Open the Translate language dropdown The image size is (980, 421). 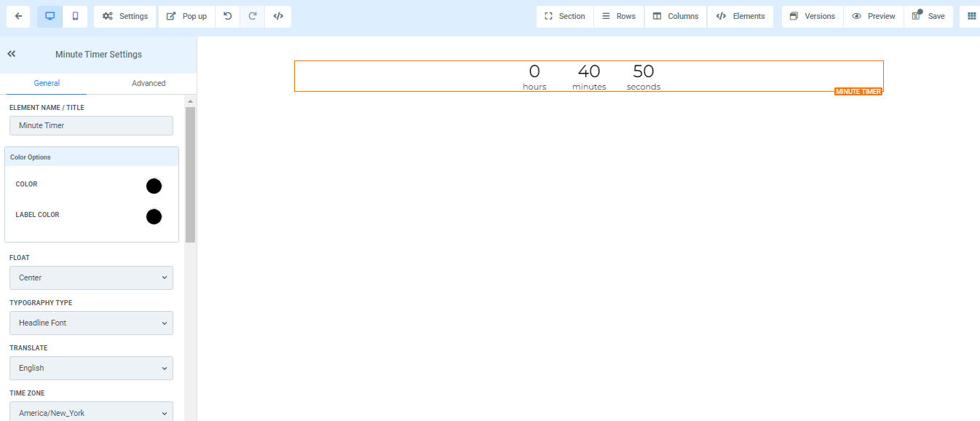(91, 368)
